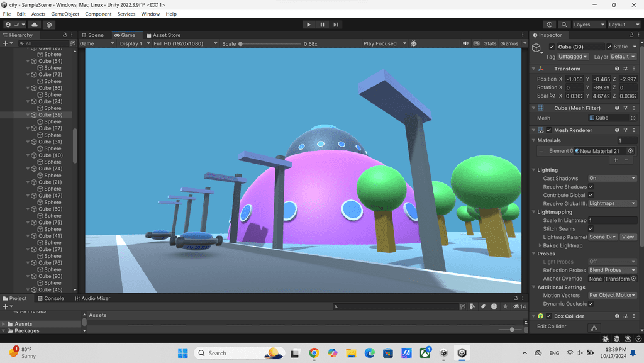Screen dimensions: 644x363
Task: Open the Unity account menu icon
Action: coord(8,25)
